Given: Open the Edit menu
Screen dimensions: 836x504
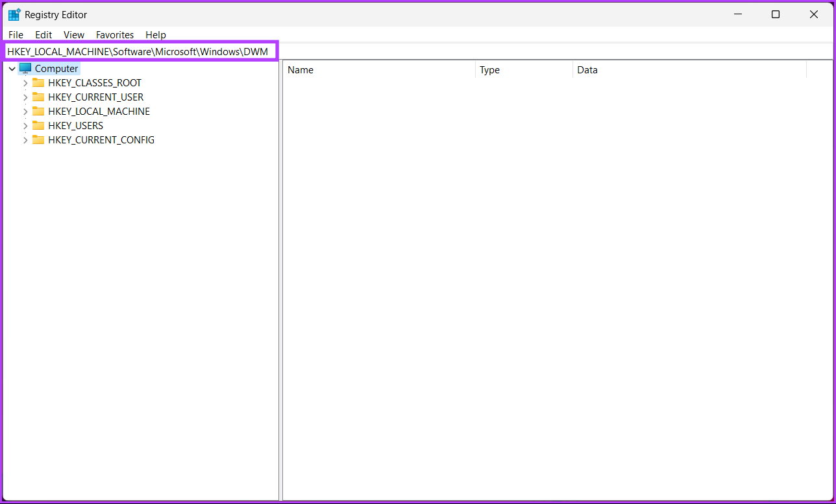Looking at the screenshot, I should coord(43,35).
